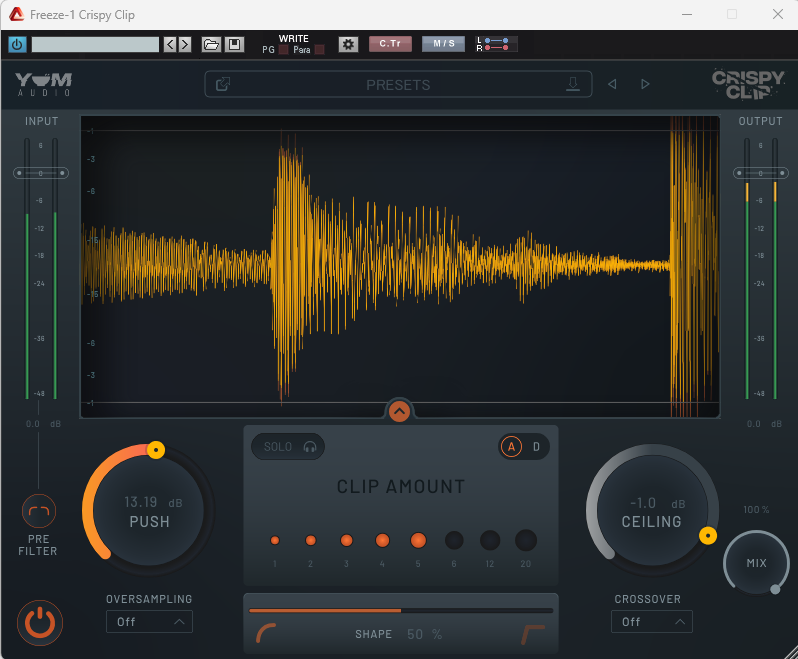Click the SHAPE slider bar
Viewport: 798px width, 659px height.
tap(401, 610)
